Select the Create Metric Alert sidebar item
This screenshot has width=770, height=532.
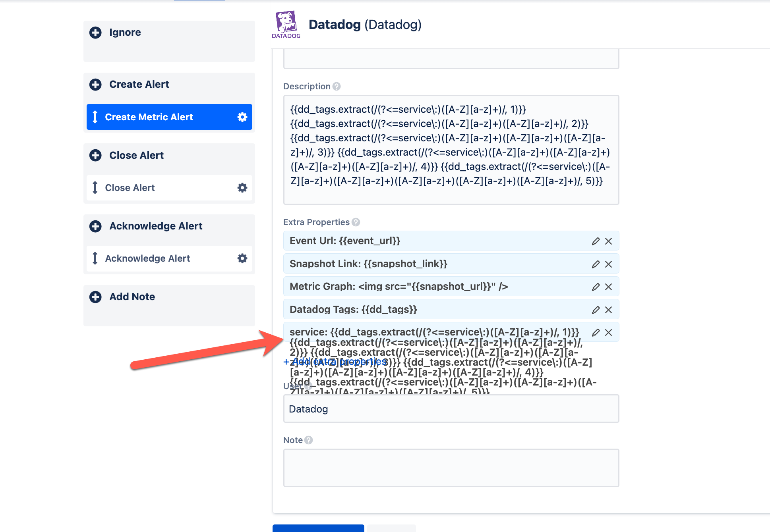[149, 117]
